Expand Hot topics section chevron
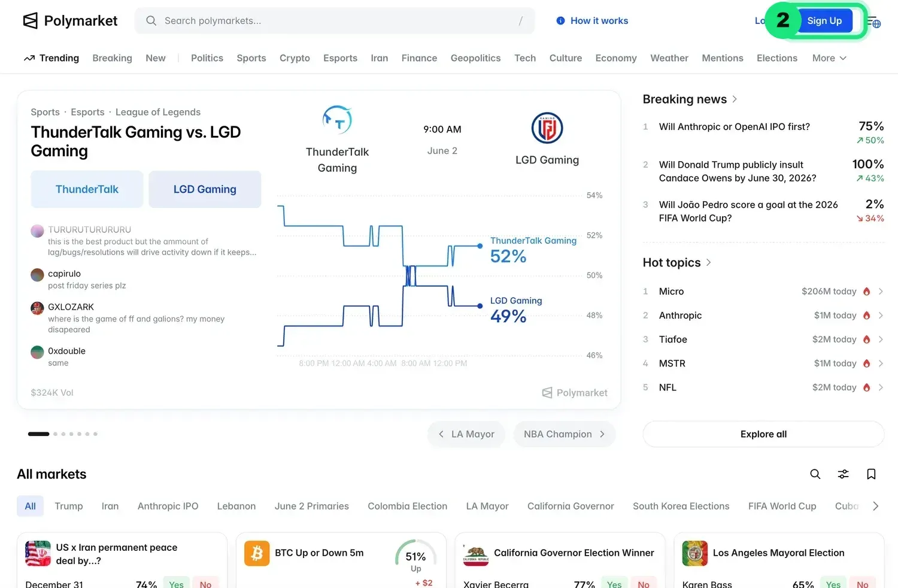898x588 pixels. pyautogui.click(x=709, y=263)
